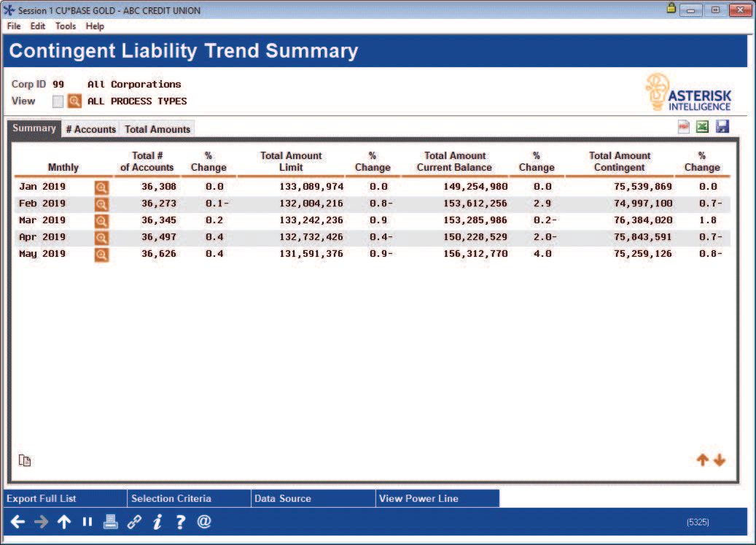Click All Corporations text
This screenshot has height=545, width=756.
(134, 85)
